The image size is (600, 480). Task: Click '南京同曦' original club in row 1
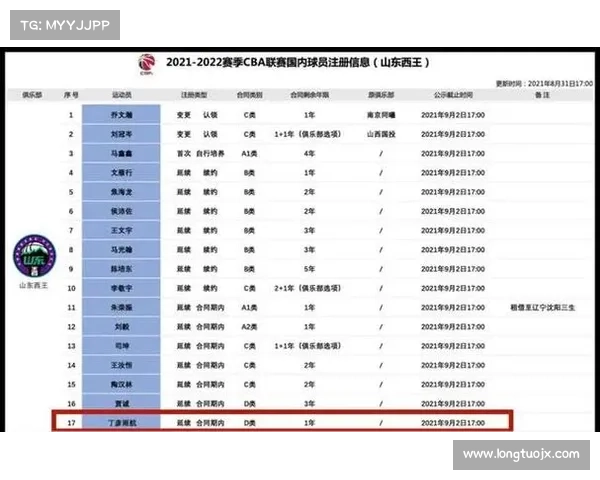(x=381, y=115)
